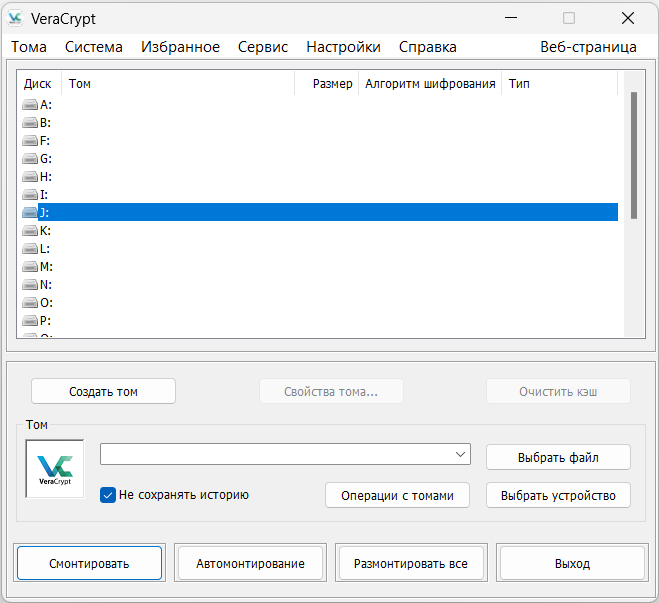Screen dimensions: 659x603
Task: Select the M: drive letter row
Action: (319, 267)
